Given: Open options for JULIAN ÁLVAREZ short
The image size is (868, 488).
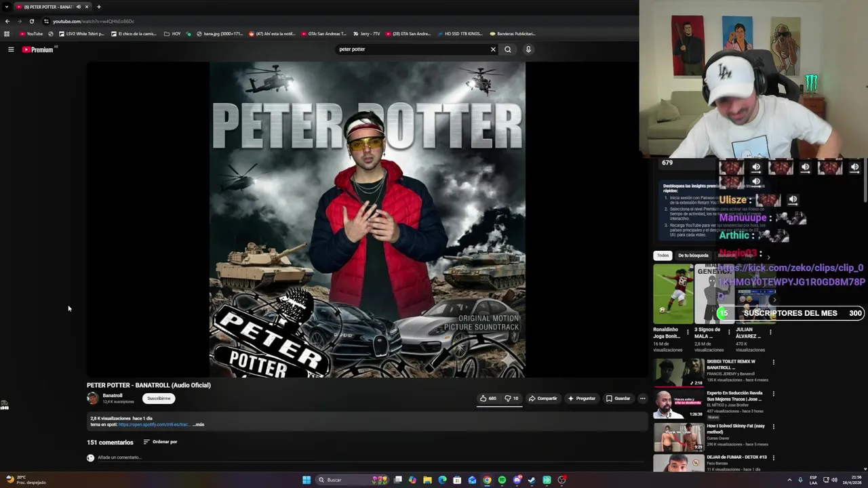Looking at the screenshot, I should coord(770,332).
